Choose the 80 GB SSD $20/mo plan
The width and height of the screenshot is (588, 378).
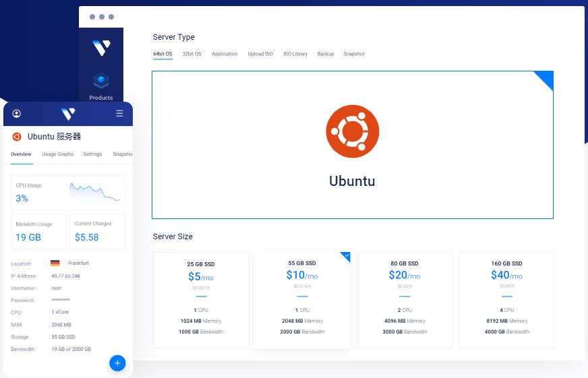[x=405, y=300]
